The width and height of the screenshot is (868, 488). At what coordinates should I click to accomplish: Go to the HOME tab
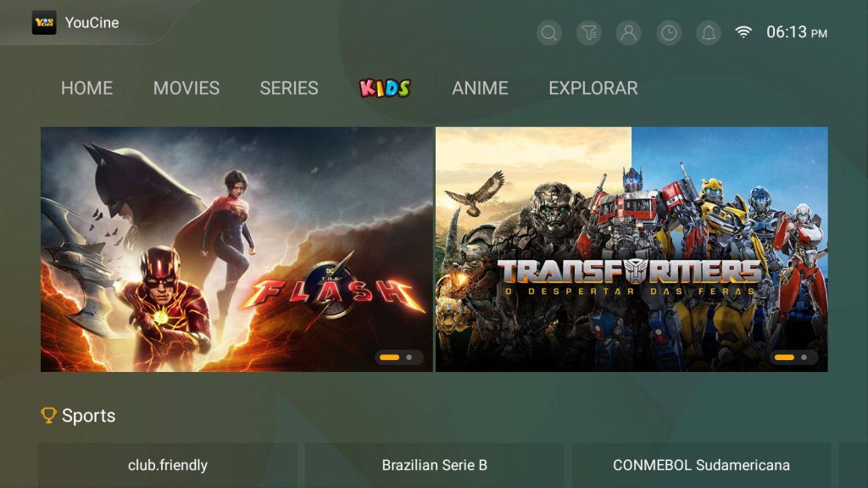(87, 88)
